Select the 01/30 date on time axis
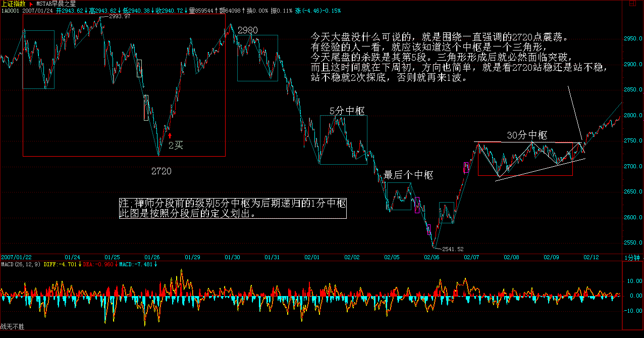This screenshot has height=338, width=644. 233,257
